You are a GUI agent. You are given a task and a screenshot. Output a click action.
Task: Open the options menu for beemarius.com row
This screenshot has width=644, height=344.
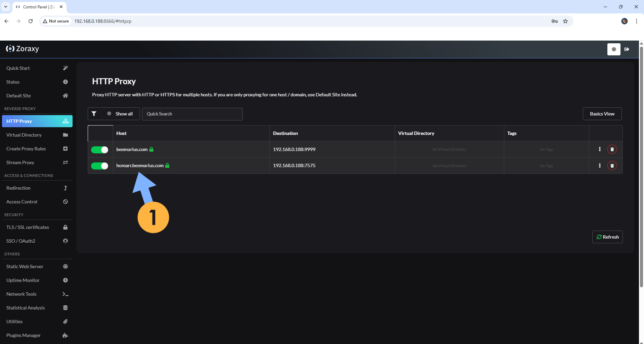599,149
